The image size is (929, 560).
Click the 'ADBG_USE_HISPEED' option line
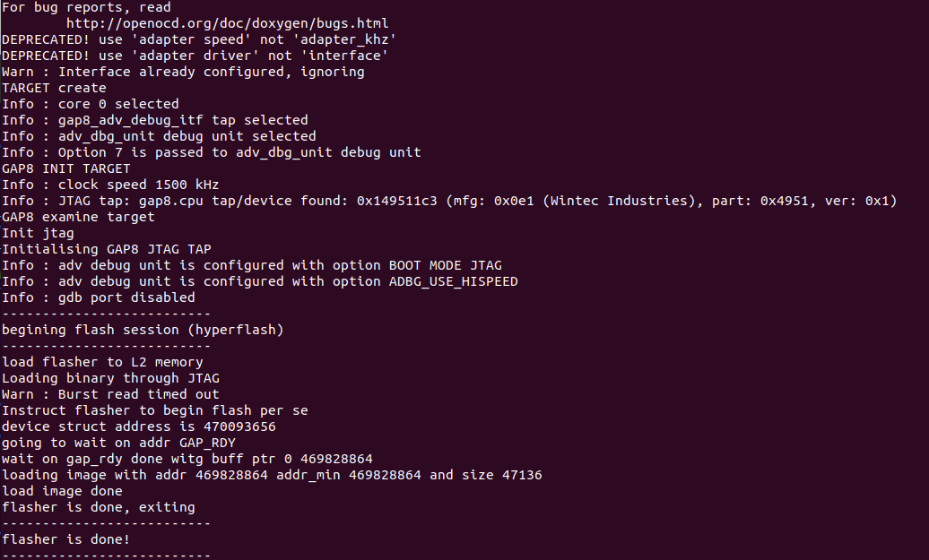(x=260, y=281)
